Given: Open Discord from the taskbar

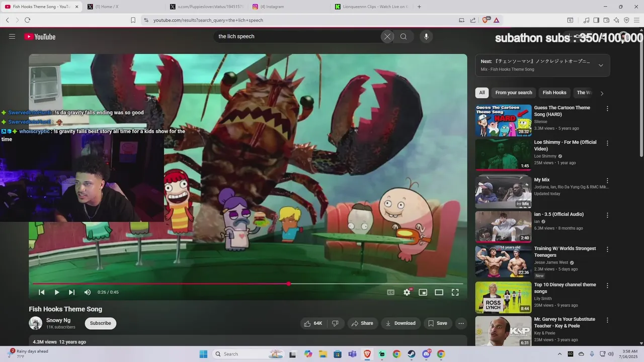Looking at the screenshot, I should pos(427,354).
